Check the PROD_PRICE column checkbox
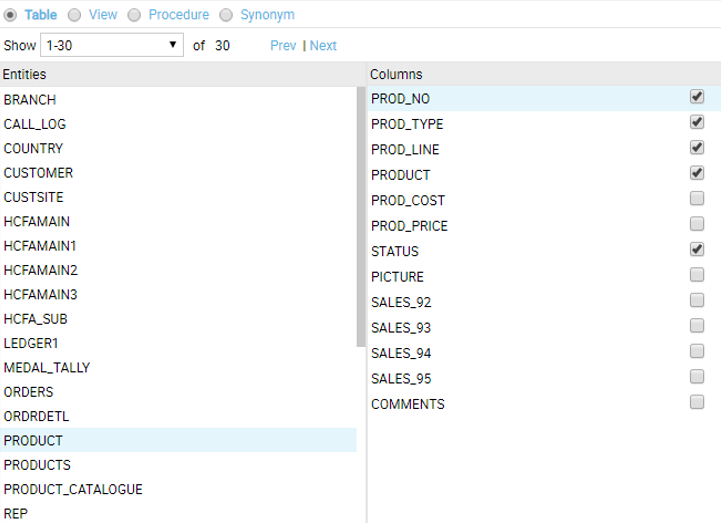The width and height of the screenshot is (721, 523). click(x=697, y=224)
